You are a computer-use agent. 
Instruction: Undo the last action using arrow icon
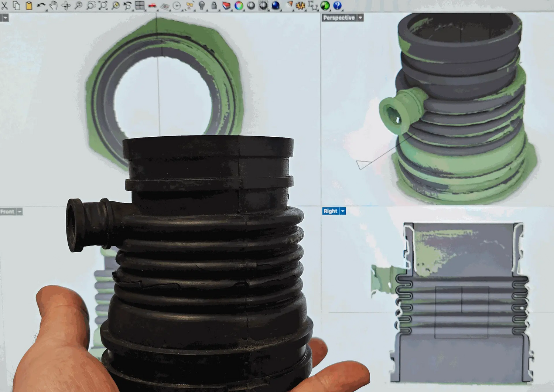coord(41,5)
